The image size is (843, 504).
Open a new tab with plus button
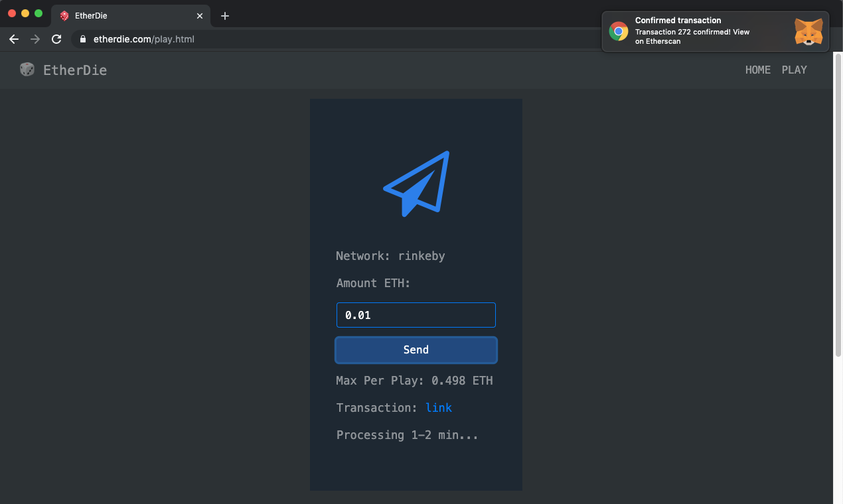(225, 16)
